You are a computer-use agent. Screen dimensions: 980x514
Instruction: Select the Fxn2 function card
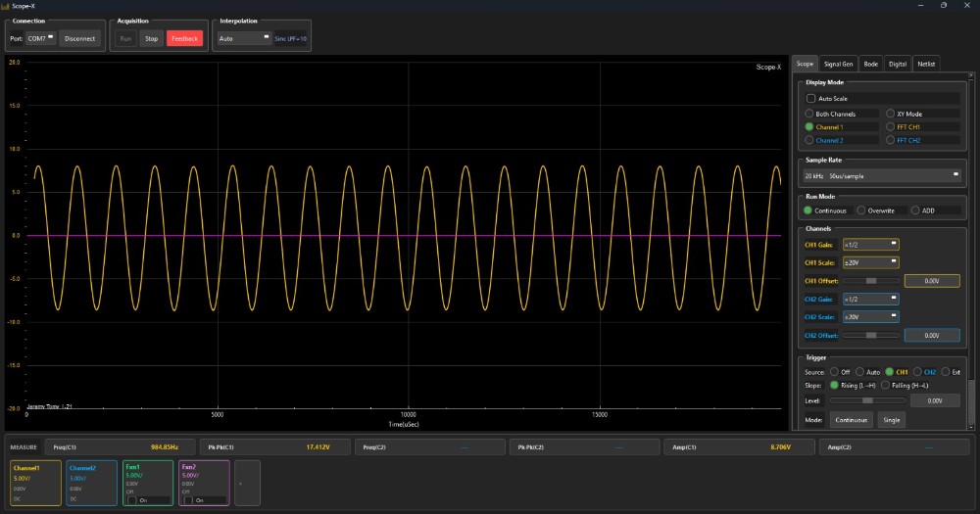point(204,483)
